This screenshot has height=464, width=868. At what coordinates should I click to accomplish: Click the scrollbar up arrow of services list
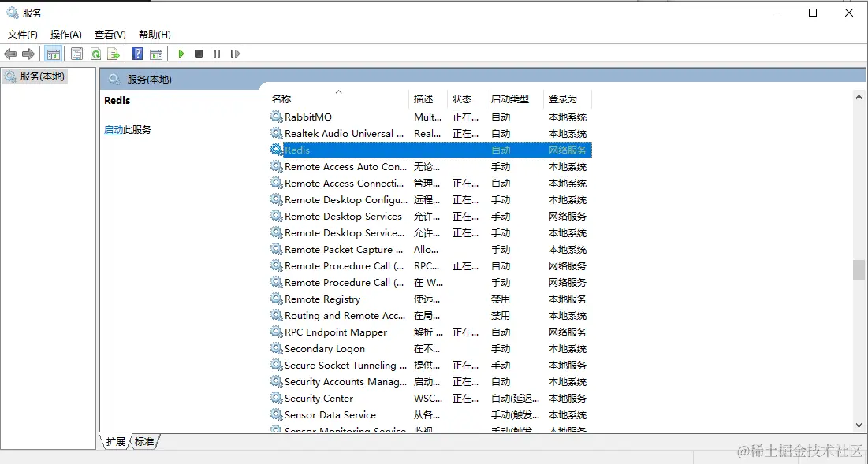click(x=859, y=98)
